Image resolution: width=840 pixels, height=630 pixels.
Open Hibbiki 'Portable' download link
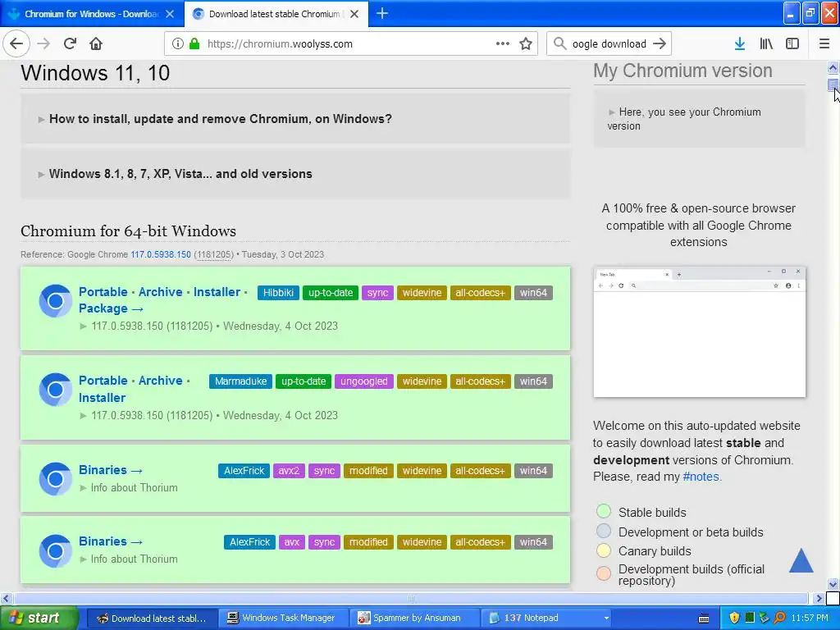coord(103,292)
